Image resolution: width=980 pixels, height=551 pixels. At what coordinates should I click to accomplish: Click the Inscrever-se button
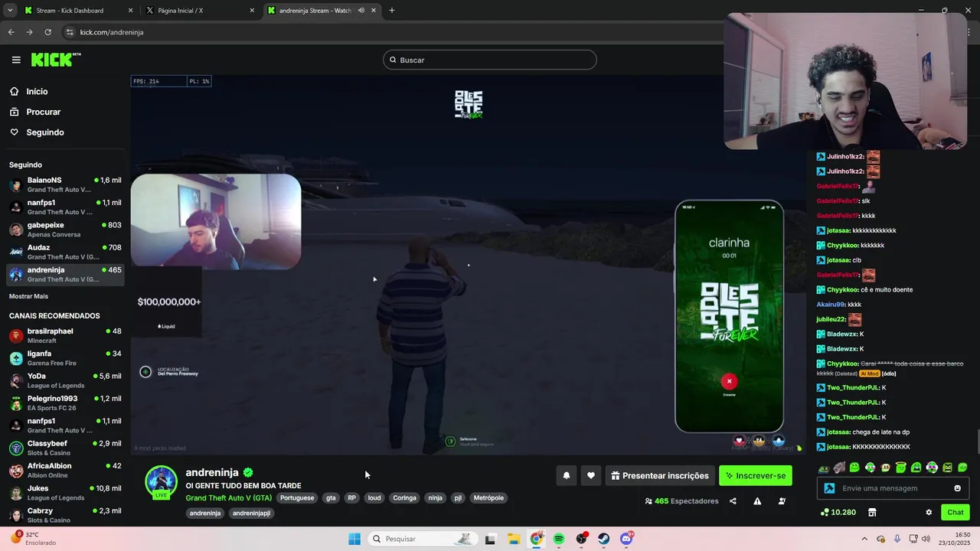pyautogui.click(x=756, y=475)
